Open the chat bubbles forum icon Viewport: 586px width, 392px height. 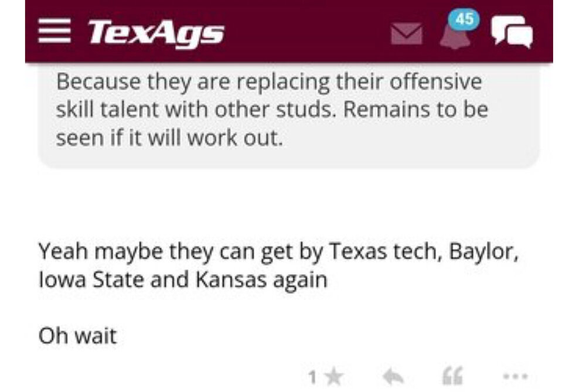pos(512,32)
